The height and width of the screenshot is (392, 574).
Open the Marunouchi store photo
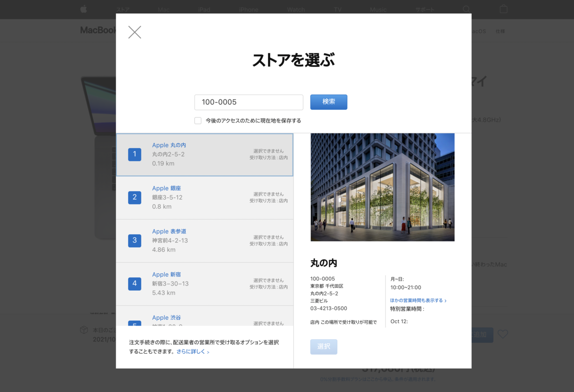pos(382,187)
